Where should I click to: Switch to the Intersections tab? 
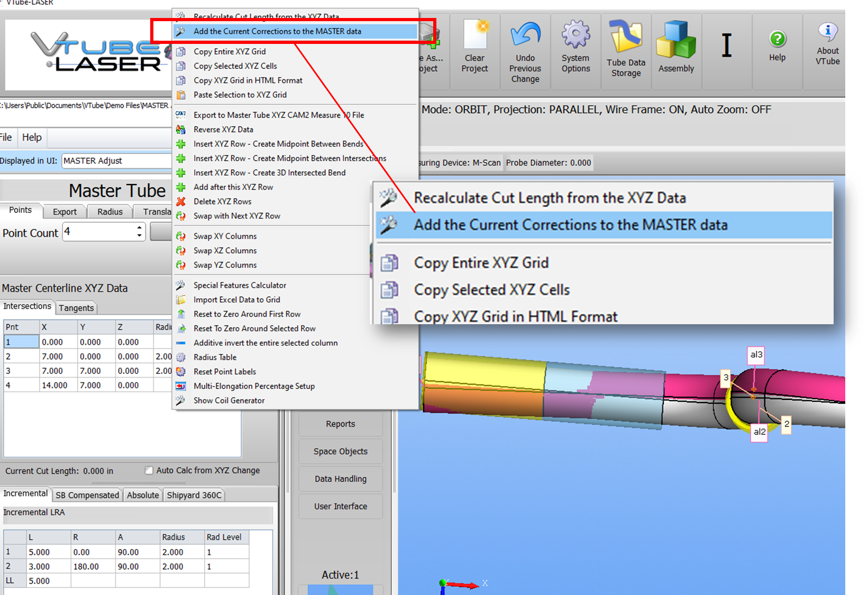pyautogui.click(x=27, y=306)
